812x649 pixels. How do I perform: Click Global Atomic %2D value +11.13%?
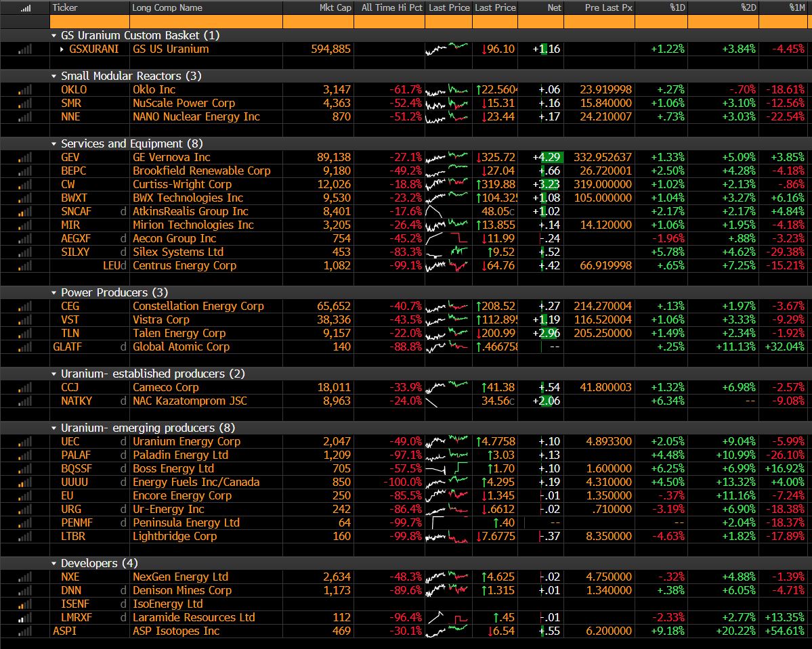point(736,346)
